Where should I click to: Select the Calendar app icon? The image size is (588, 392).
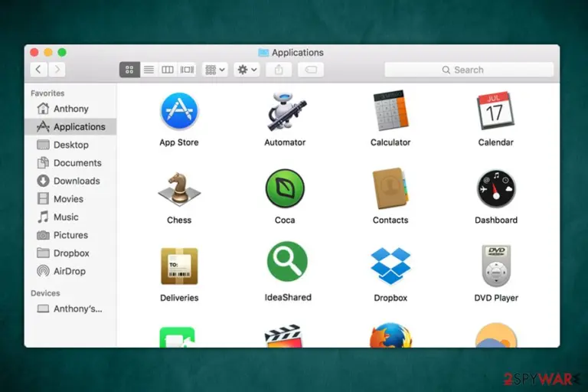coord(495,111)
